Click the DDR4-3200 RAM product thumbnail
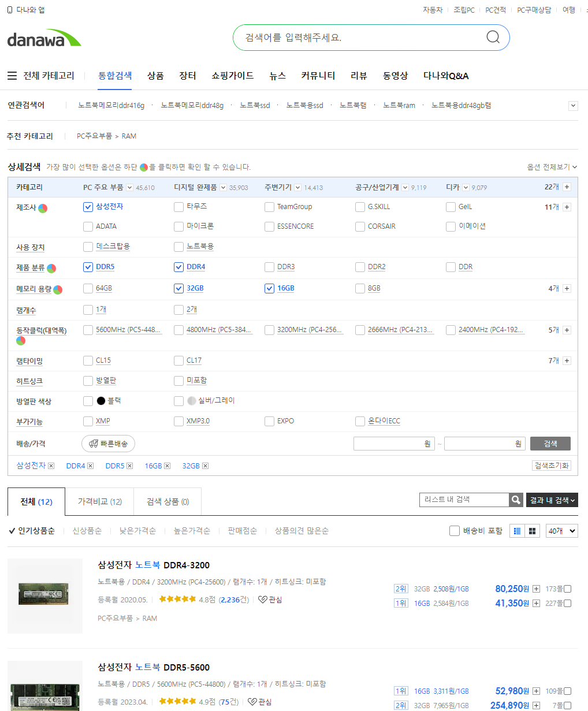This screenshot has width=588, height=711. 44,595
